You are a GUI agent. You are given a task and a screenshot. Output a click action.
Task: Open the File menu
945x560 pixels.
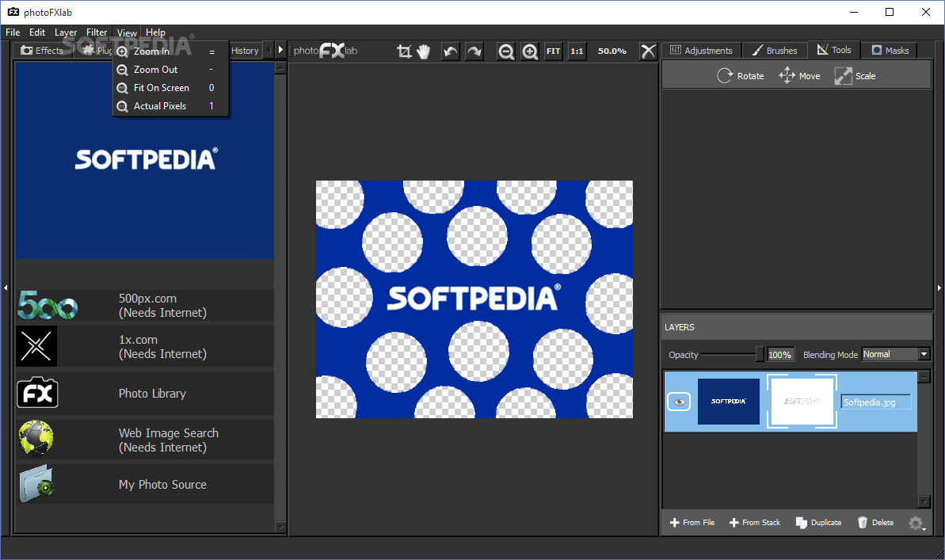[13, 32]
